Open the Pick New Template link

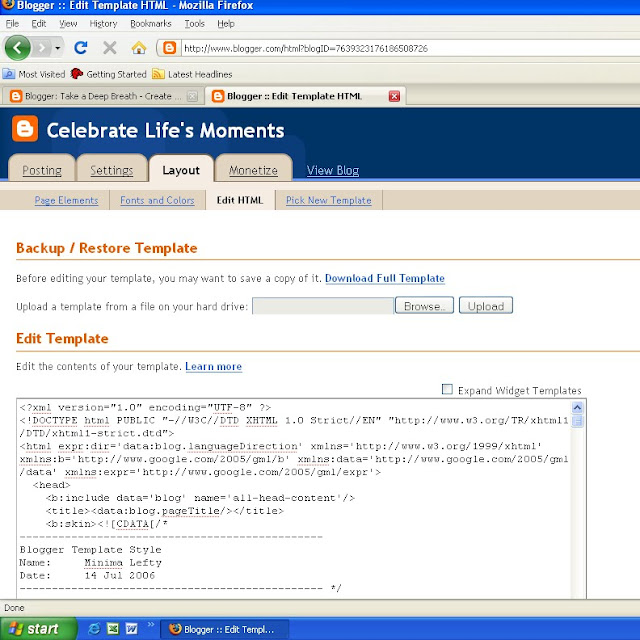coord(329,200)
